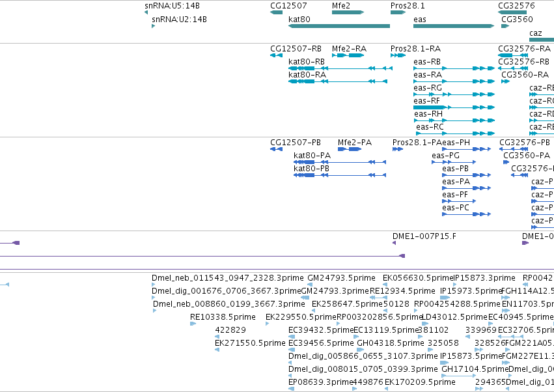
Task: Click transcript CG3560-RA
Action: 506,81
